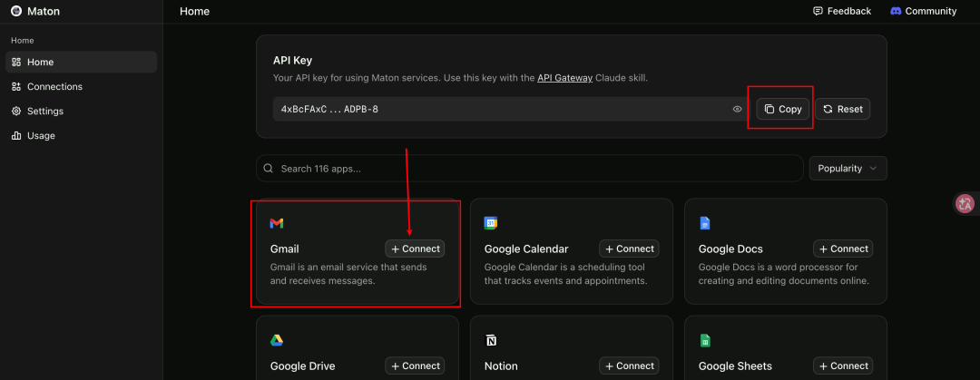Click the Google Drive app icon

click(277, 341)
